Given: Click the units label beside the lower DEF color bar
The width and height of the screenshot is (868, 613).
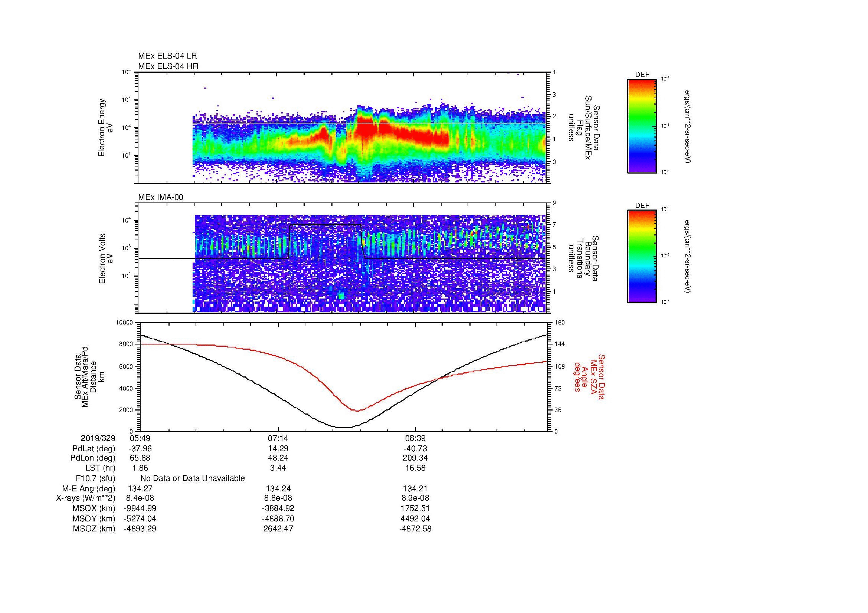Looking at the screenshot, I should pyautogui.click(x=688, y=257).
